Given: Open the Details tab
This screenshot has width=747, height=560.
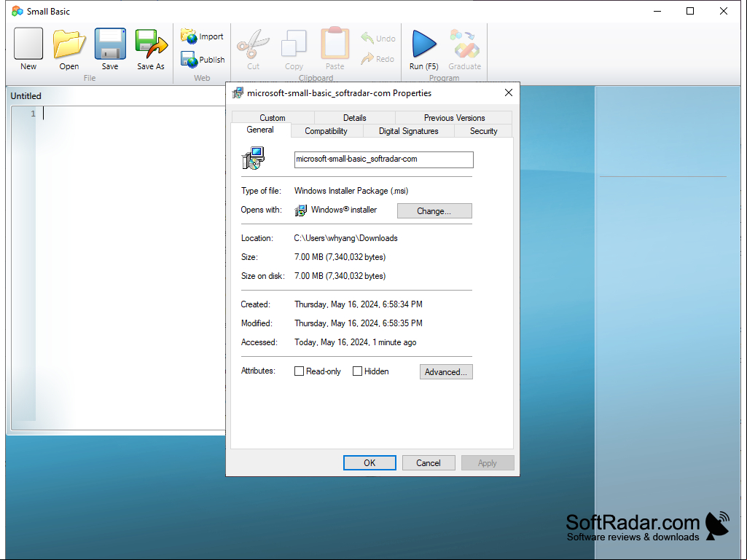Looking at the screenshot, I should pos(354,118).
